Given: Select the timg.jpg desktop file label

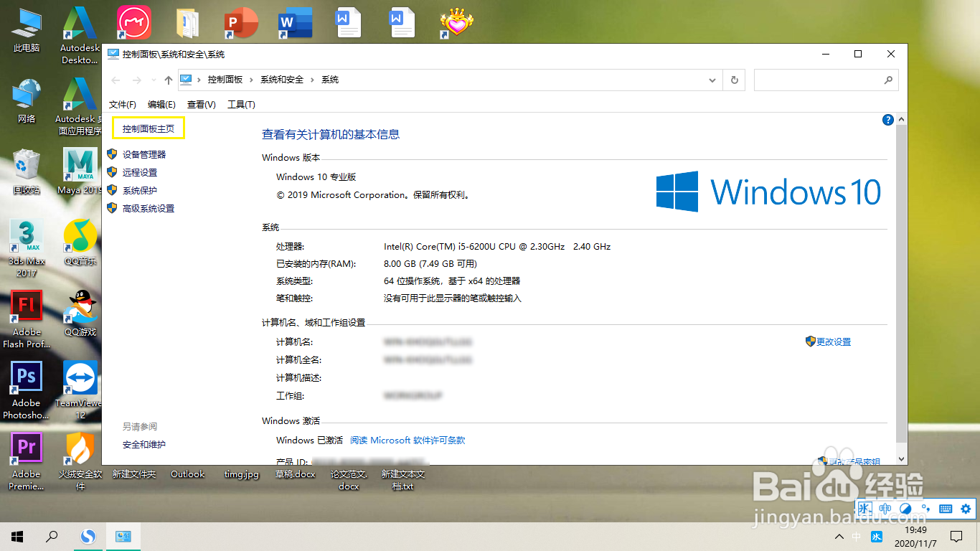Looking at the screenshot, I should [x=242, y=474].
